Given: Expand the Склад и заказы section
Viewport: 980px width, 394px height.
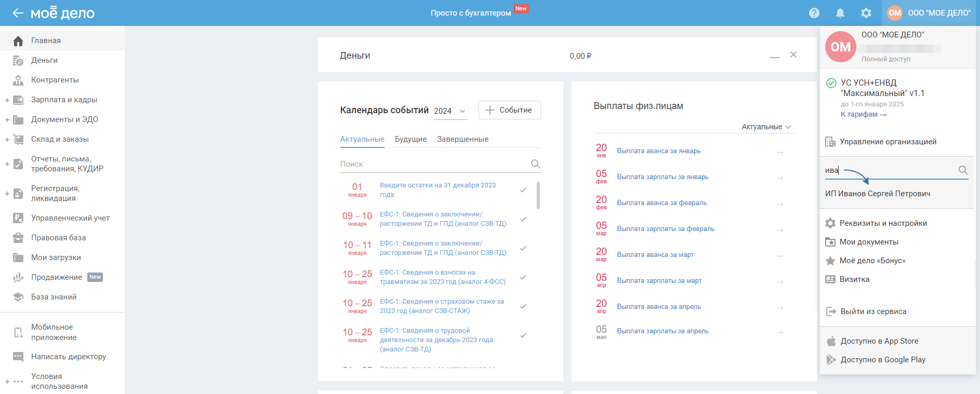Looking at the screenshot, I should tap(7, 139).
